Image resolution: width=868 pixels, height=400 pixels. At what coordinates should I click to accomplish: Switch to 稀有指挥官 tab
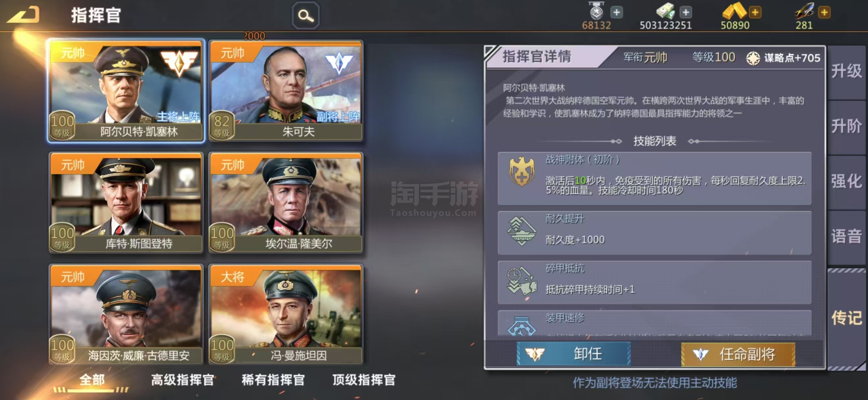273,380
